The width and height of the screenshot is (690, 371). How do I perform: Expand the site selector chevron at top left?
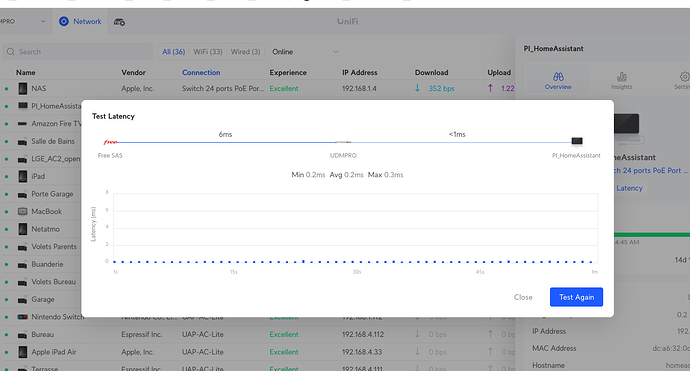point(43,21)
